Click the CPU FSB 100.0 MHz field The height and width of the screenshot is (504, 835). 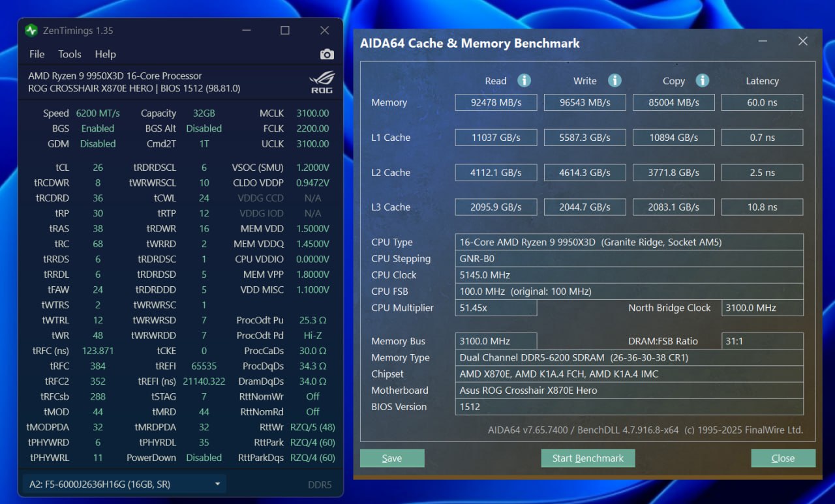[x=629, y=291]
